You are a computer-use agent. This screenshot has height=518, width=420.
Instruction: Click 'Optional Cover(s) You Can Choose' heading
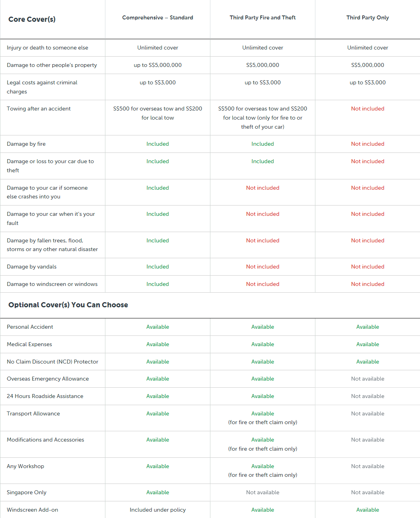coord(68,305)
